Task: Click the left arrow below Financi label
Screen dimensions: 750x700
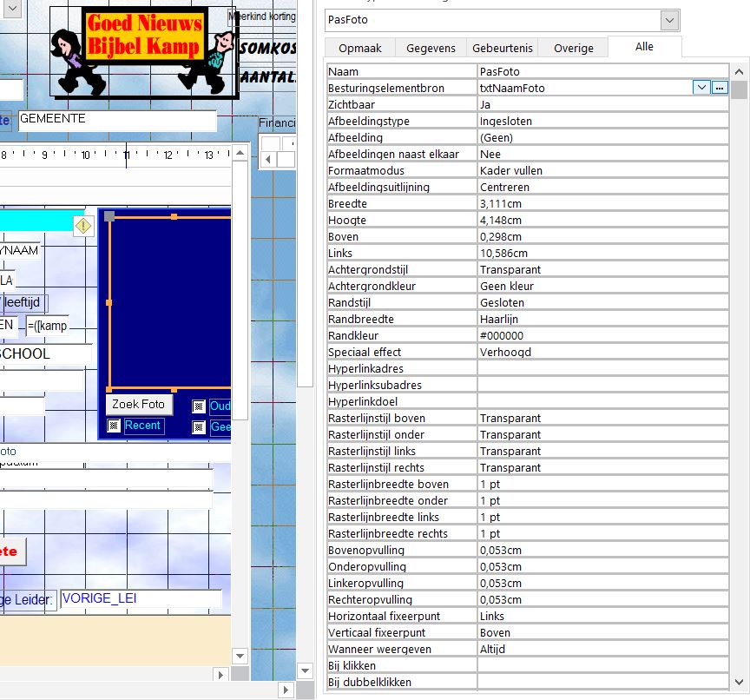Action: 268,159
